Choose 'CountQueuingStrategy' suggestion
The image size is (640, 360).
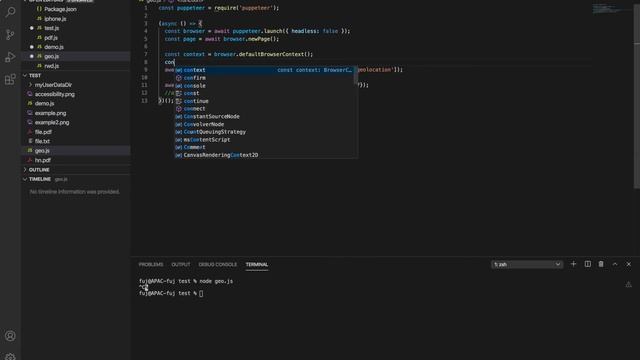265,132
